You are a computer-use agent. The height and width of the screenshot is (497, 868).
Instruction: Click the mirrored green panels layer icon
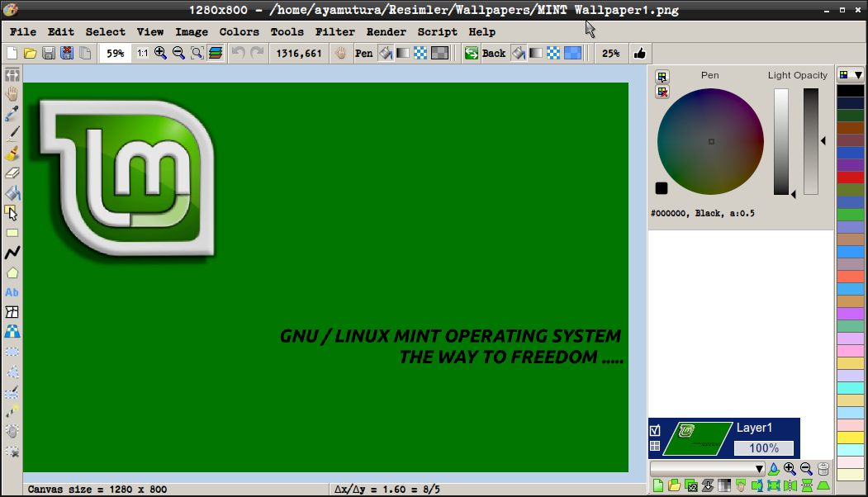pos(790,486)
